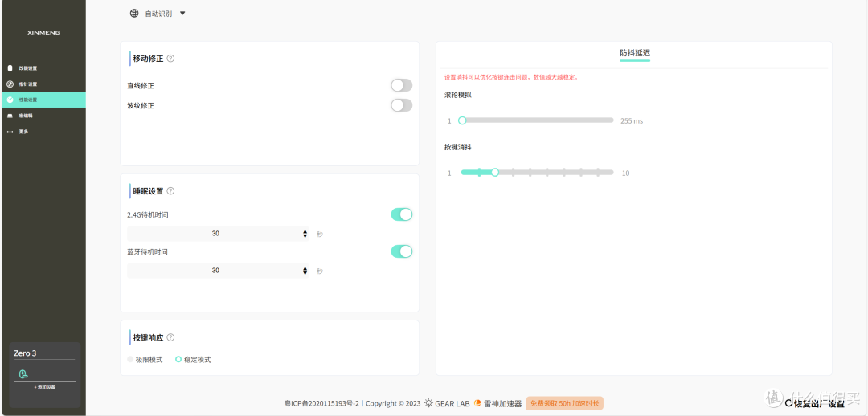The height and width of the screenshot is (416, 868).
Task: Click the 2.4G待机时间 stepper arrows
Action: pyautogui.click(x=305, y=234)
